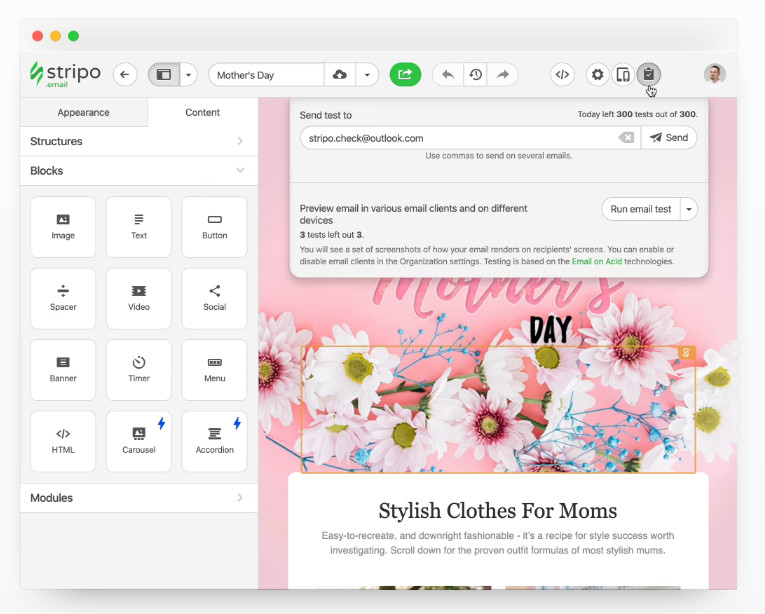
Task: Open the Email on Acid link
Action: 601,261
